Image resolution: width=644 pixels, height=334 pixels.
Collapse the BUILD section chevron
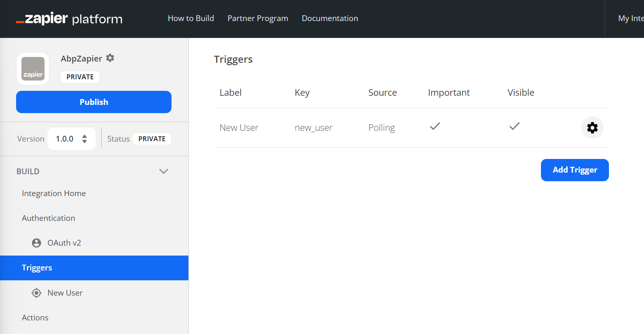coord(164,171)
